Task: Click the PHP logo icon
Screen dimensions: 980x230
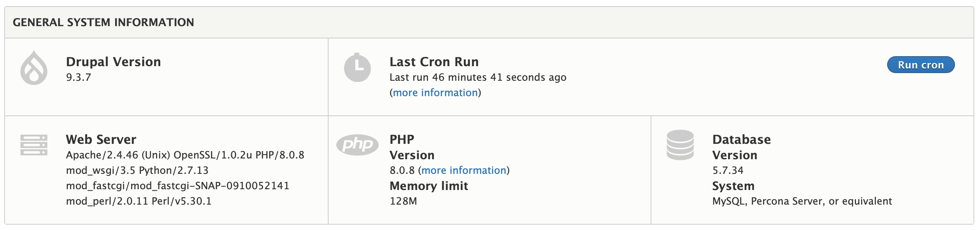Action: click(357, 145)
